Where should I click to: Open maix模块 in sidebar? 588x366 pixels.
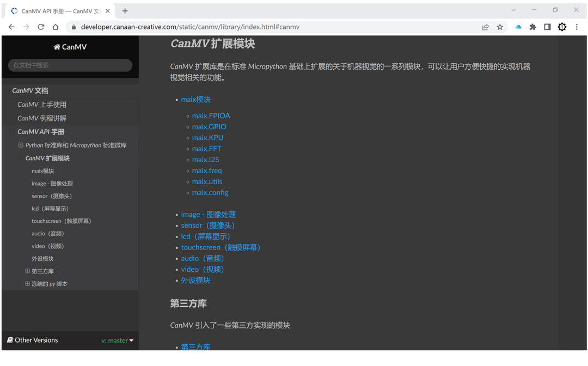click(43, 171)
